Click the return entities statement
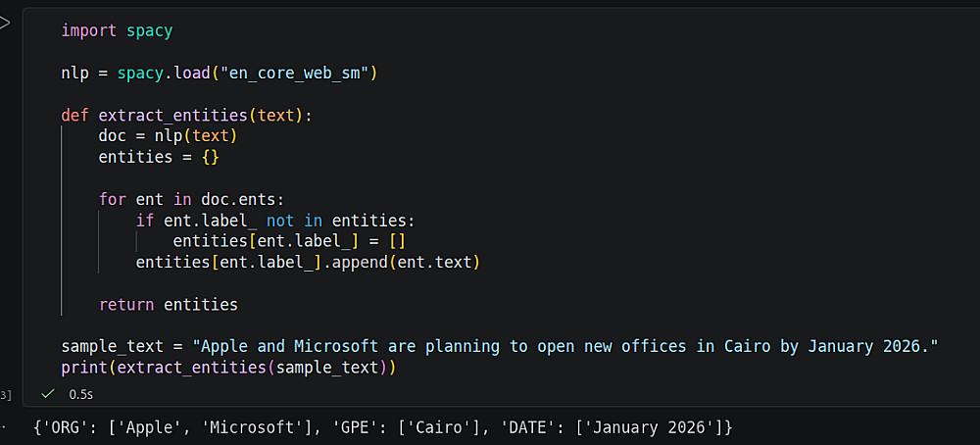980x445 pixels. (169, 304)
